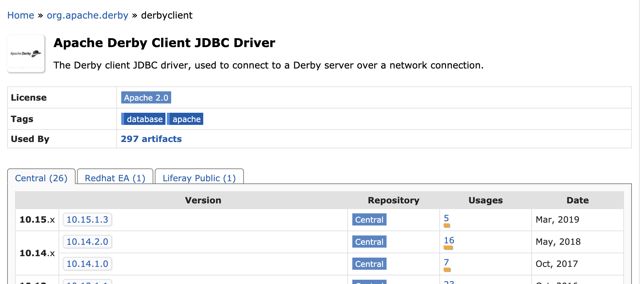The width and height of the screenshot is (644, 284).
Task: Open version 10.14.1.0
Action: 87,264
